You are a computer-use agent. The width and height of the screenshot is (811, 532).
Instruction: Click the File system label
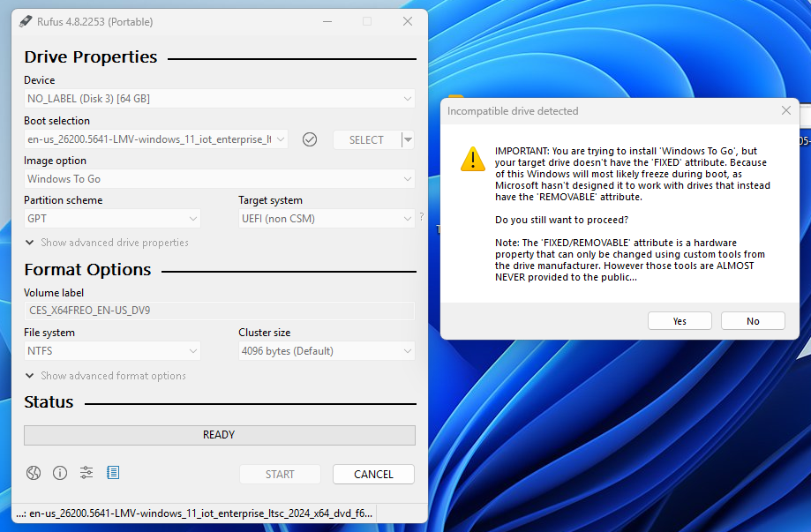pos(49,333)
